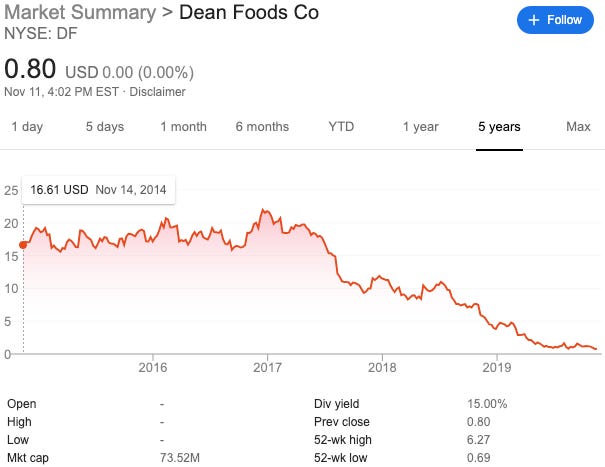
Task: Switch to the 6 months tab
Action: pyautogui.click(x=262, y=127)
